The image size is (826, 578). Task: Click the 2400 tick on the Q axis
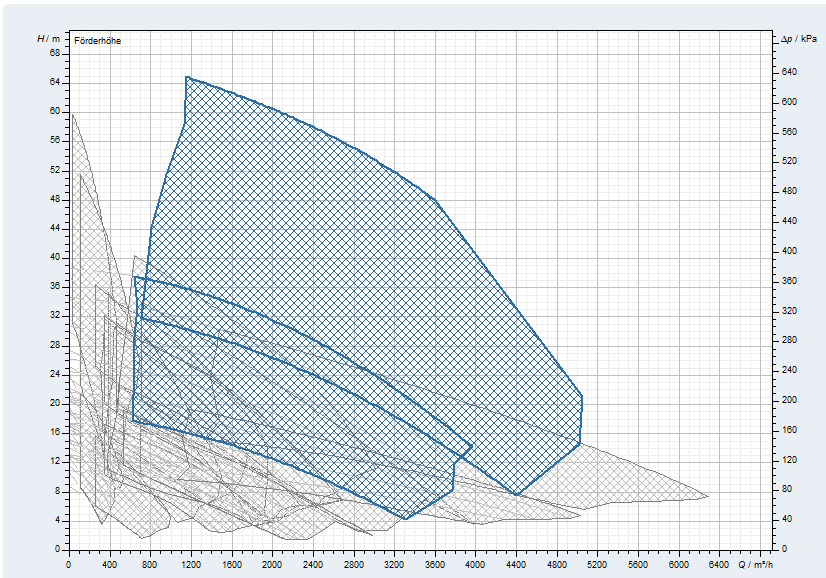coord(313,565)
